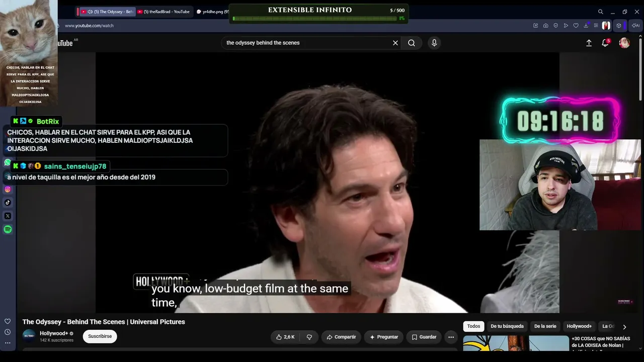Image resolution: width=644 pixels, height=362 pixels.
Task: Click the YouTube create upload icon
Action: point(589,43)
